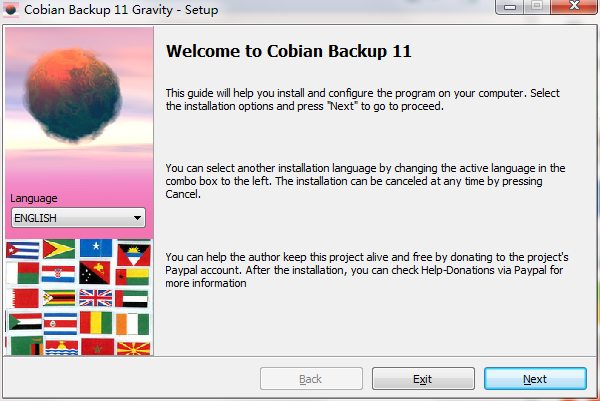The height and width of the screenshot is (401, 600).
Task: Click the Somalia flag with white star
Action: [96, 248]
